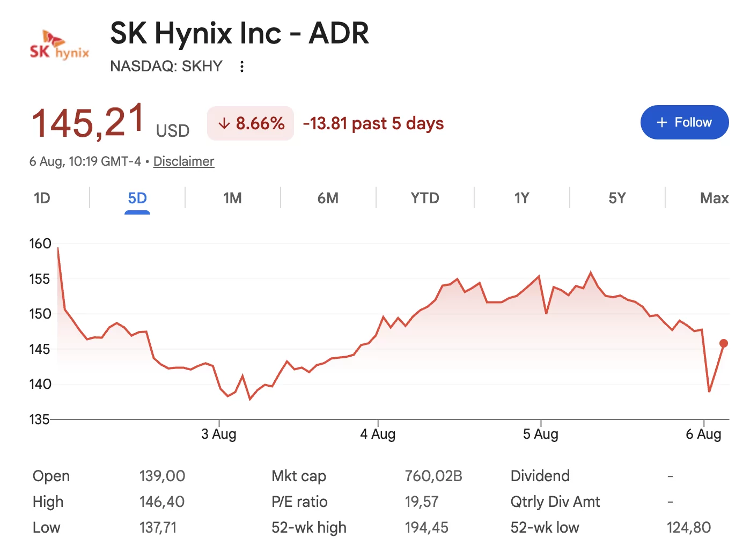Click the current price dot on chart
750x560 pixels.
724,343
